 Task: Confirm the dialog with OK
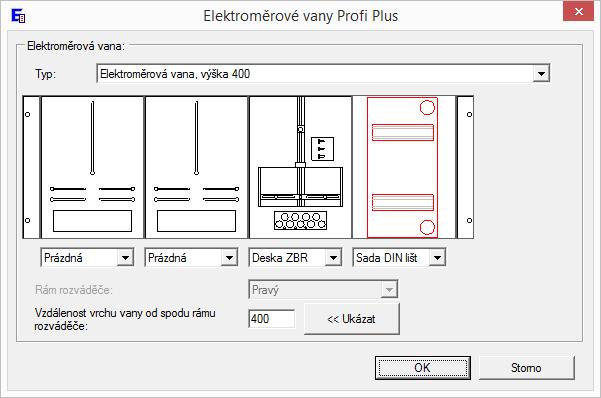(x=422, y=368)
